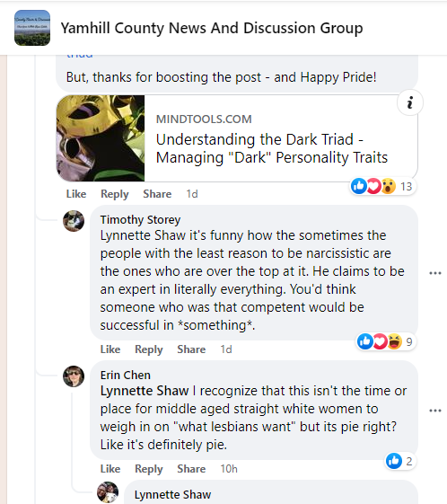Open options menu for Timothy Storey's comment
Viewport: 447px width, 504px height.
[435, 273]
